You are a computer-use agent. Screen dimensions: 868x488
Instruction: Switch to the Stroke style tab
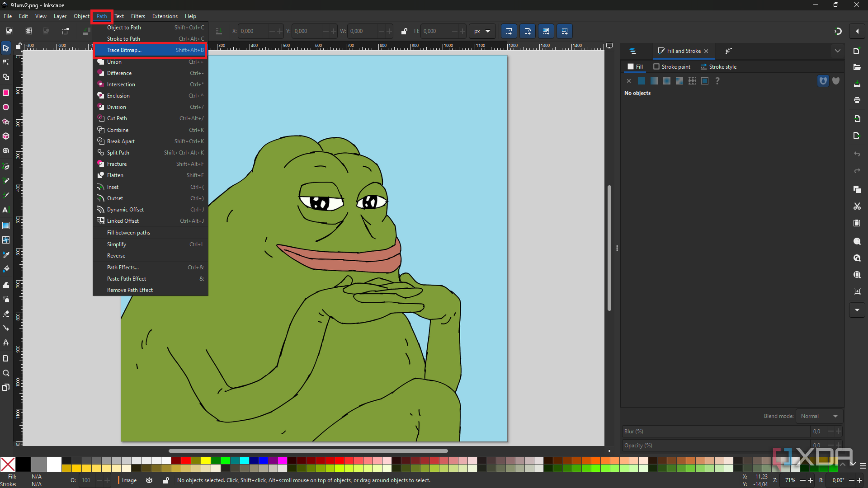tap(719, 67)
